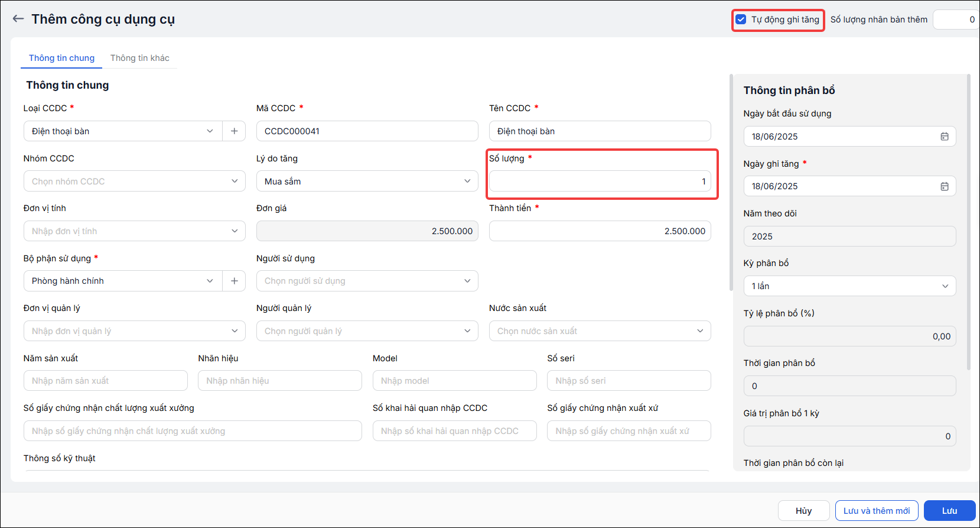Save with the Lưu button

[x=950, y=511]
